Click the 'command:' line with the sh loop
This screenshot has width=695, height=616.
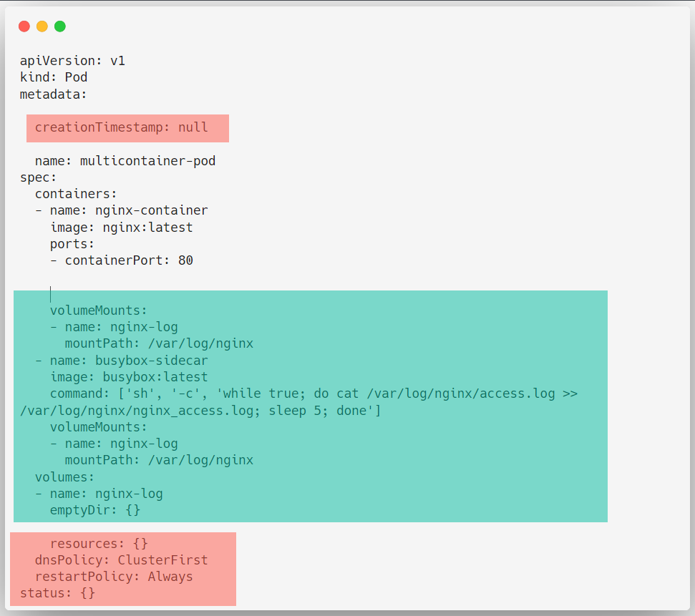pos(298,402)
